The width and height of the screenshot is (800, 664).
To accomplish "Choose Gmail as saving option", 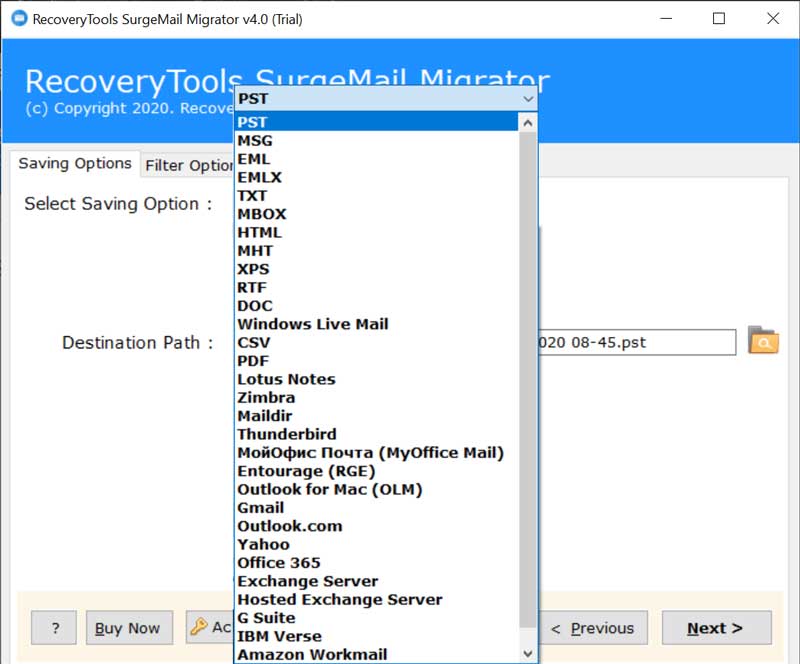I will tap(377, 508).
